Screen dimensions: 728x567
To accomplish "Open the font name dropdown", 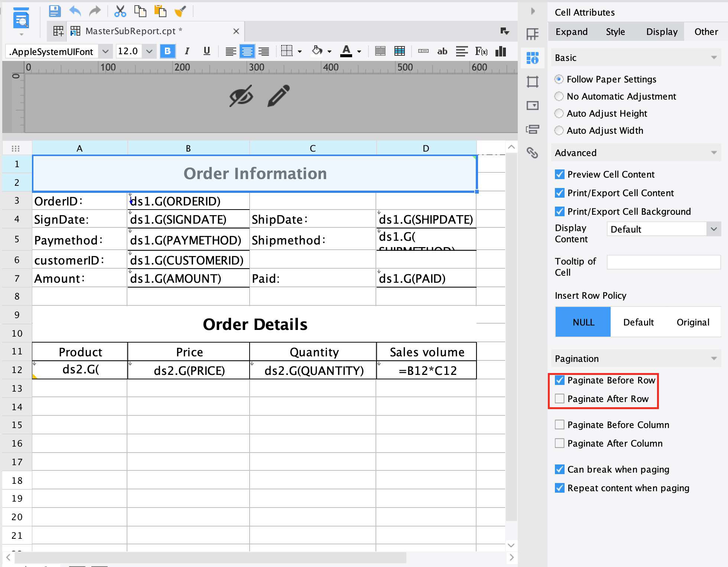I will pyautogui.click(x=105, y=51).
